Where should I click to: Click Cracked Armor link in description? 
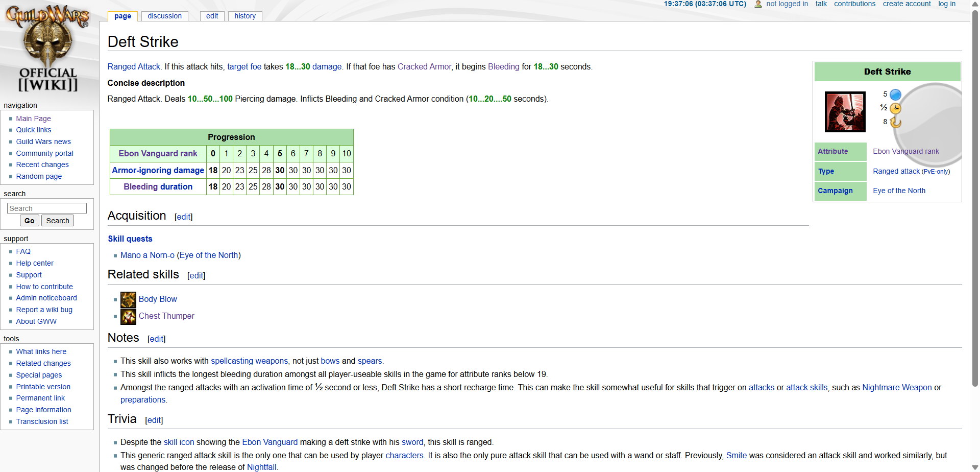pyautogui.click(x=424, y=66)
